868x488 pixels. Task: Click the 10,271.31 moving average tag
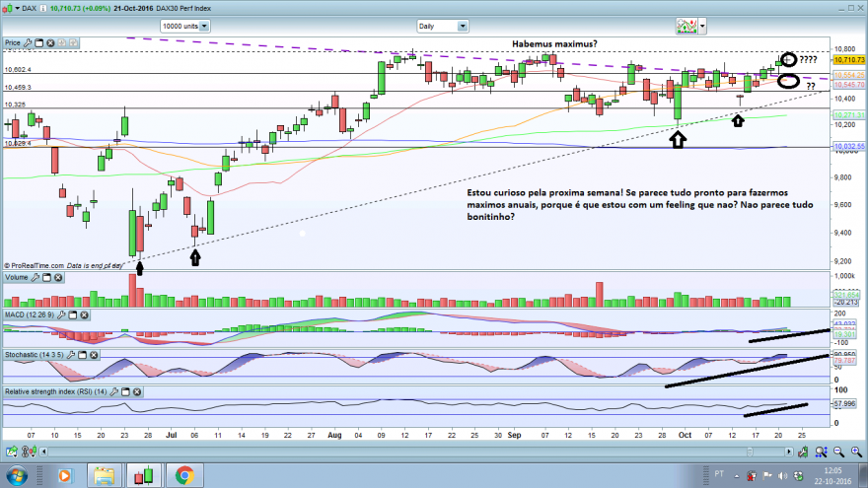[848, 115]
